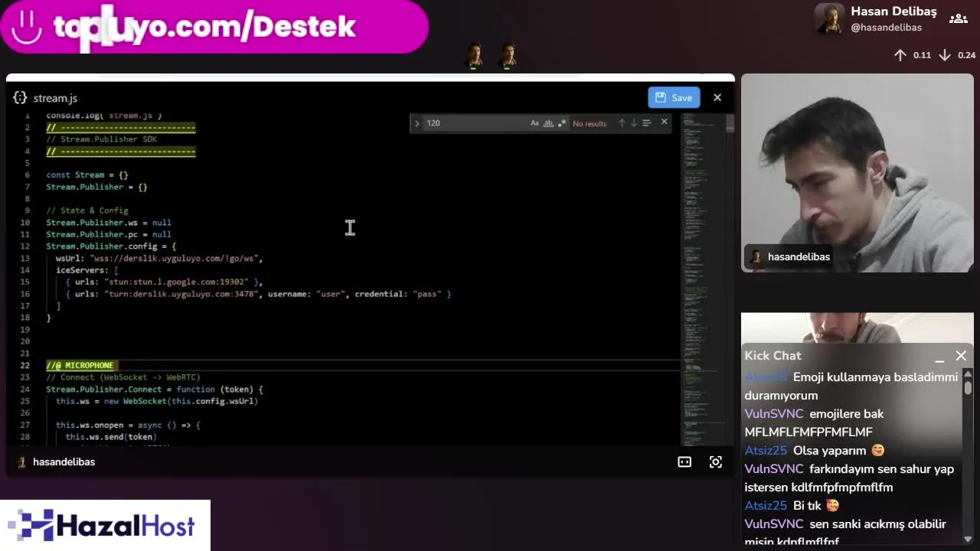Image resolution: width=980 pixels, height=551 pixels.
Task: Click code line 6 'const Stream = {}'
Action: pyautogui.click(x=87, y=175)
